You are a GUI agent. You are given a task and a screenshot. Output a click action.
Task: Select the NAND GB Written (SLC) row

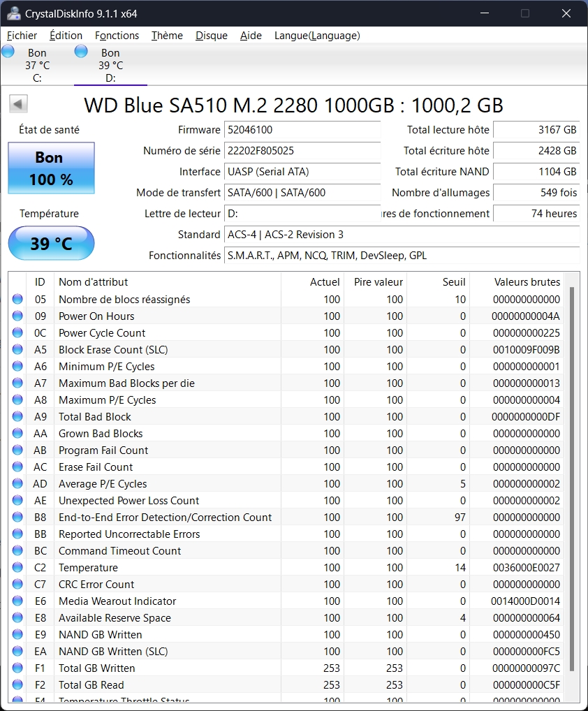(x=287, y=652)
